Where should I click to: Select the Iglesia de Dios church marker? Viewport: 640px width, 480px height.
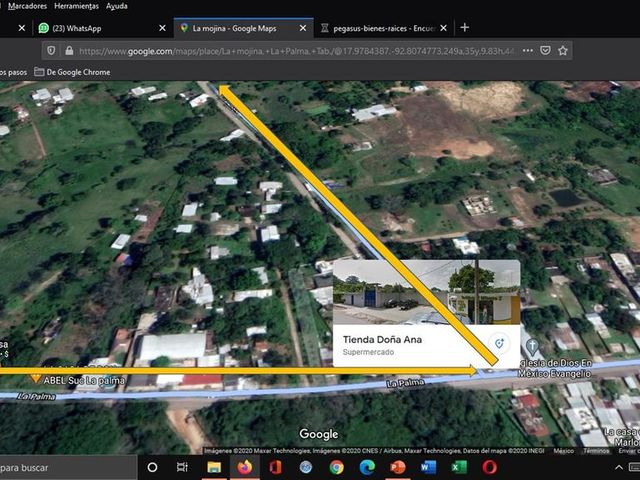(x=532, y=347)
